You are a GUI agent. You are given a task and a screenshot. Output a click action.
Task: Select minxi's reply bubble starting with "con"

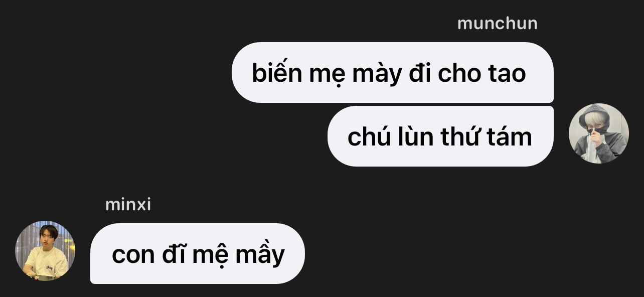[198, 254]
